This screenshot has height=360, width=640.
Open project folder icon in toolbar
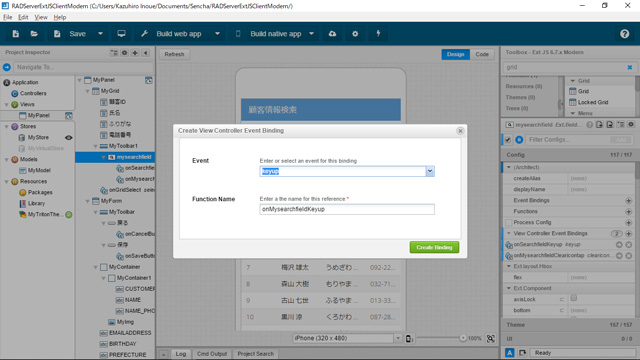click(34, 34)
